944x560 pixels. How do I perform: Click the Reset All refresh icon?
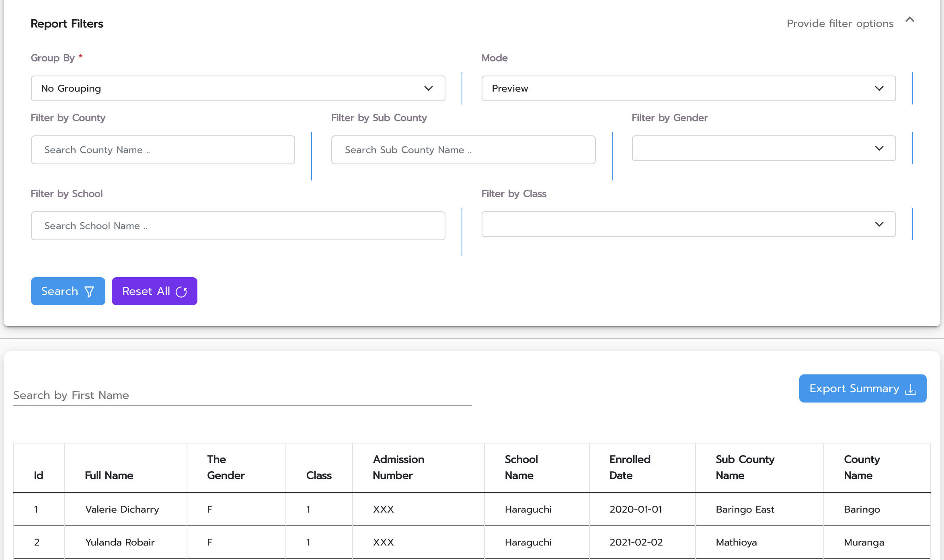(x=181, y=292)
